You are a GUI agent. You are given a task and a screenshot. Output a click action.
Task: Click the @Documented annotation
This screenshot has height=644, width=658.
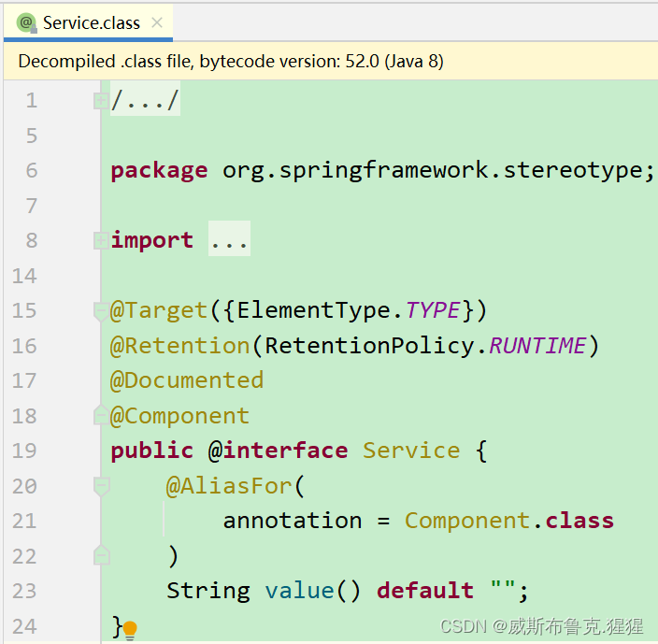[187, 380]
